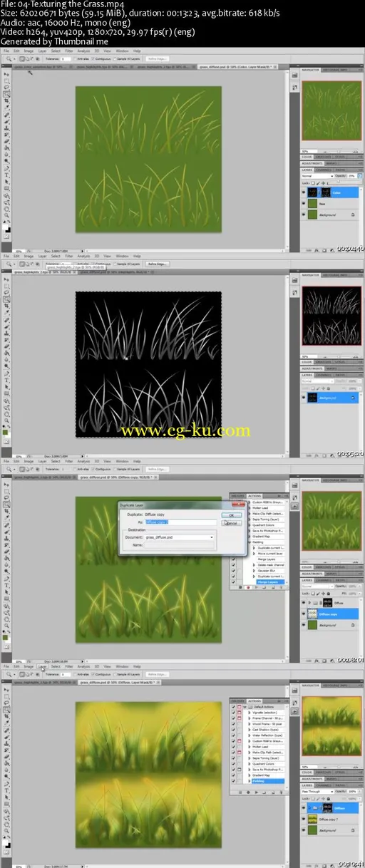The height and width of the screenshot is (868, 365).
Task: Switch to Channels tab in 00:02:40 frame
Action: (x=324, y=170)
